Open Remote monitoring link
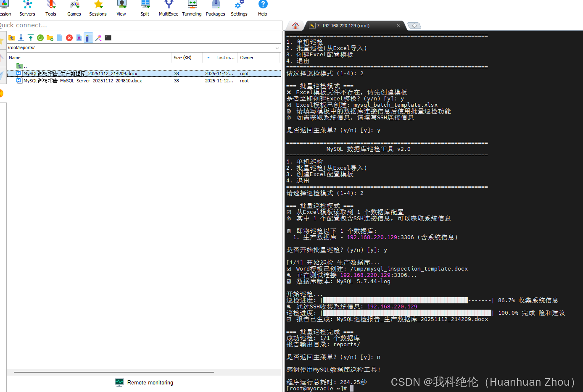 tap(150, 383)
